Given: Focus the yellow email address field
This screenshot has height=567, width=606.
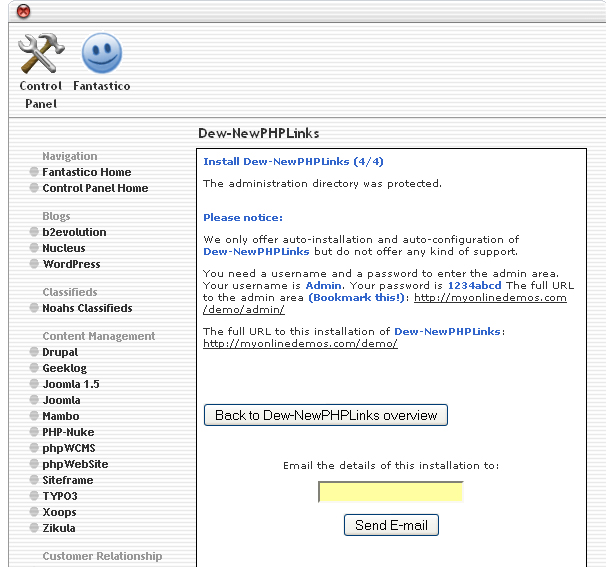Looking at the screenshot, I should (x=391, y=492).
